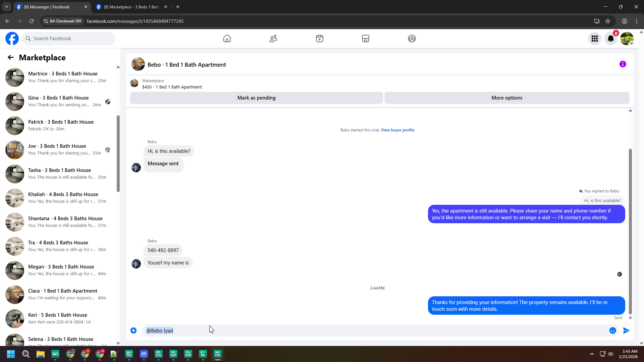Open the Chrome menu with three dots
Viewport: 644px width, 362px height.
(x=637, y=21)
